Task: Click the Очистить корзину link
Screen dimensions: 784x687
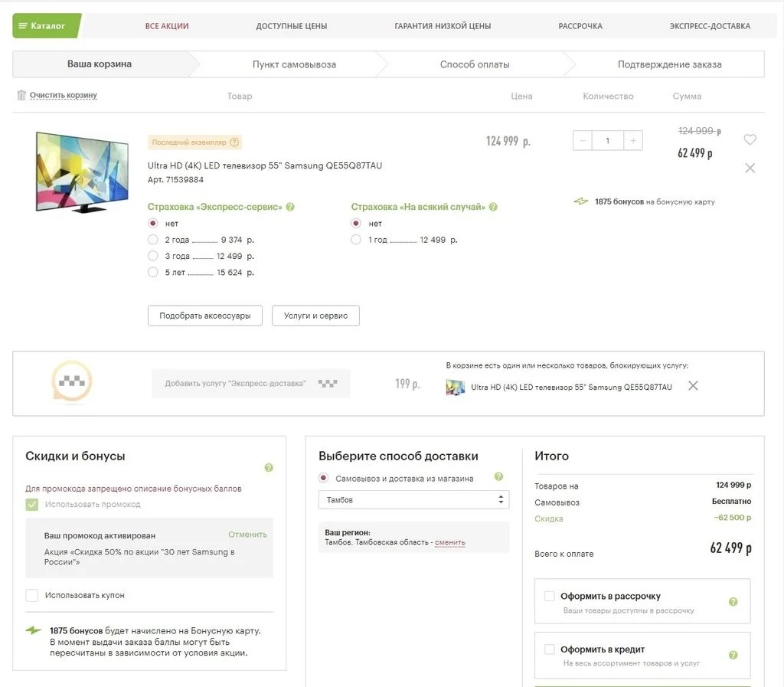Action: [64, 95]
